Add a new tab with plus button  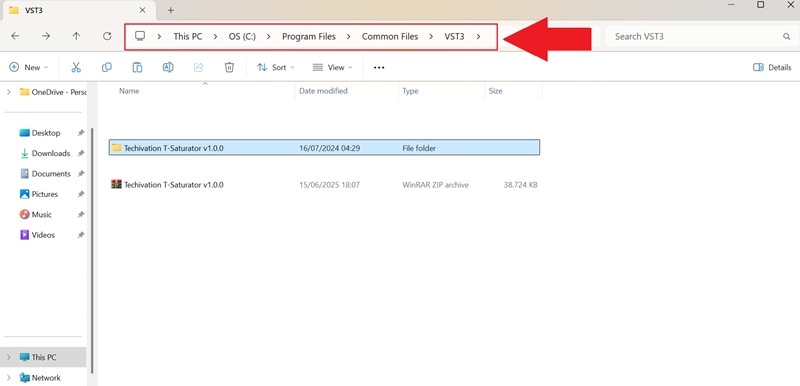(x=171, y=10)
